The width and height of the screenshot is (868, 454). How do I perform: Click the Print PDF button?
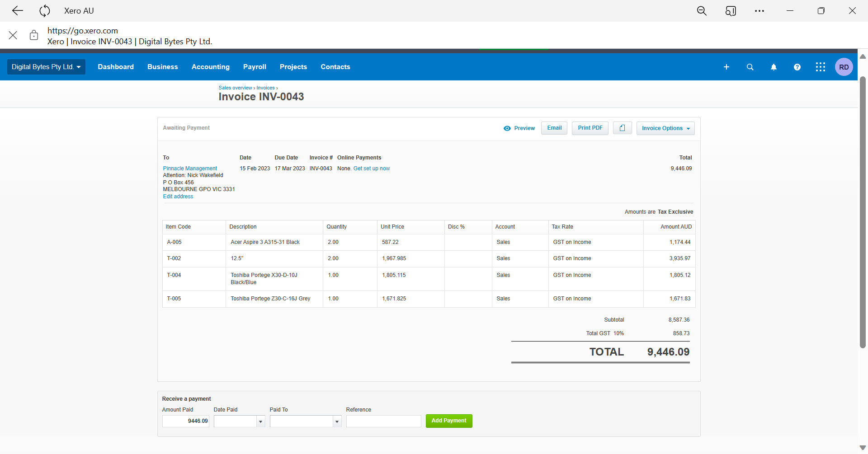pyautogui.click(x=590, y=128)
